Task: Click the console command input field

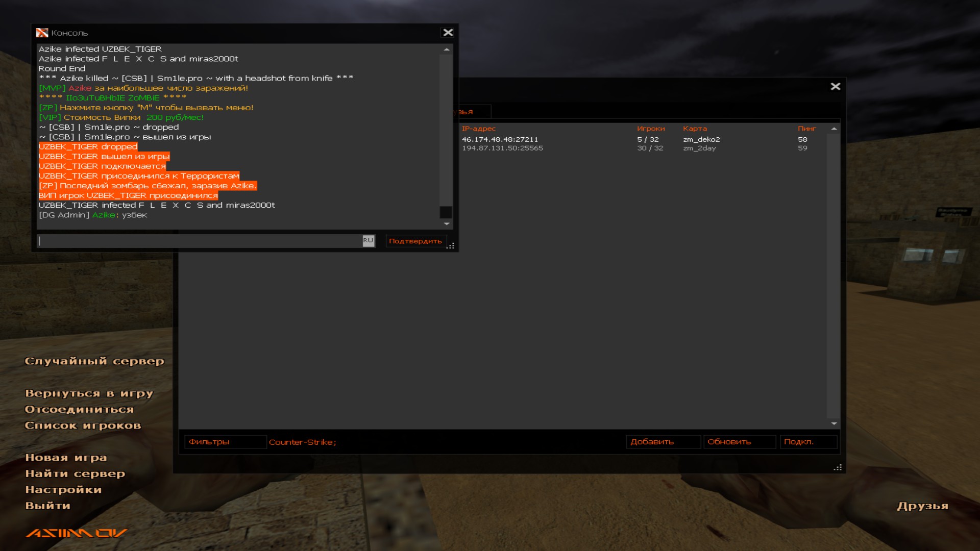Action: point(199,241)
